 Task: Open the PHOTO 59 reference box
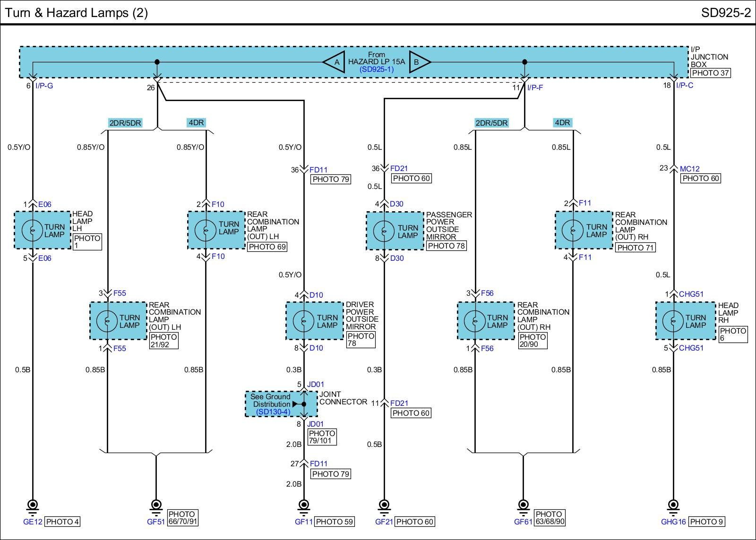[x=334, y=522]
